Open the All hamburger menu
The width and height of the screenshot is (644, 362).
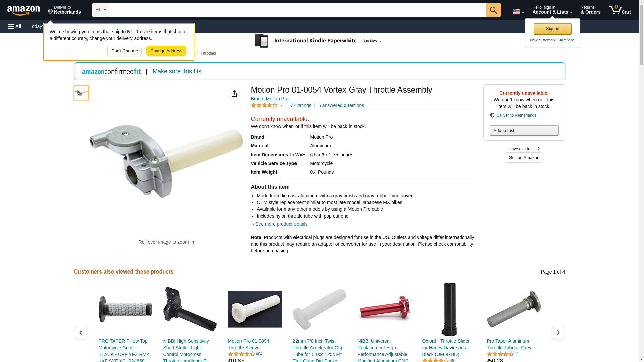point(15,26)
